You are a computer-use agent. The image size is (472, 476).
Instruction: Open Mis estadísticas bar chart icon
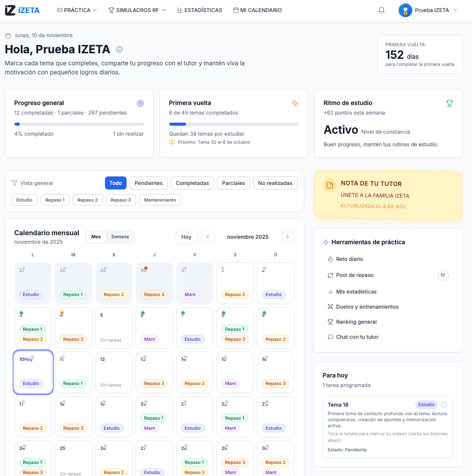pos(330,291)
